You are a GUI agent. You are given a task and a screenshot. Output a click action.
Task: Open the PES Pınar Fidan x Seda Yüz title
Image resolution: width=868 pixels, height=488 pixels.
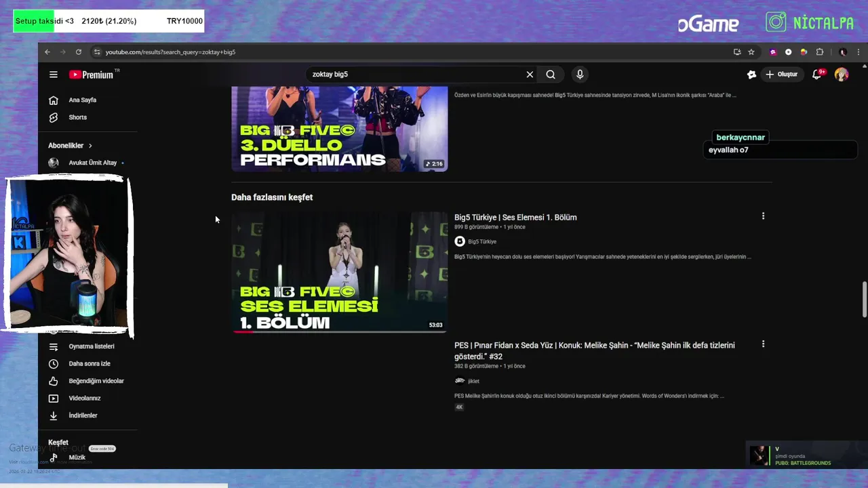595,350
